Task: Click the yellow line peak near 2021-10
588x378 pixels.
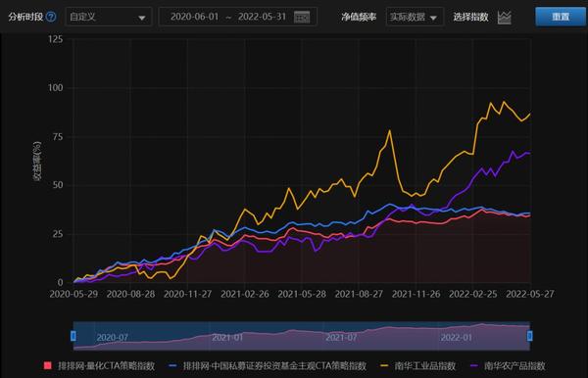Action: tap(390, 131)
